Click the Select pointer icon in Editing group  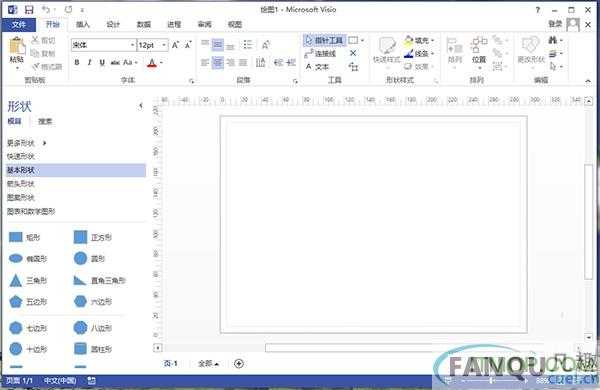(x=553, y=67)
